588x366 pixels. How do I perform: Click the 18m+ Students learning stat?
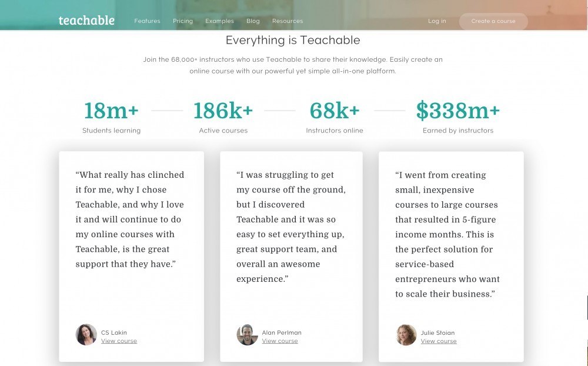click(x=111, y=117)
